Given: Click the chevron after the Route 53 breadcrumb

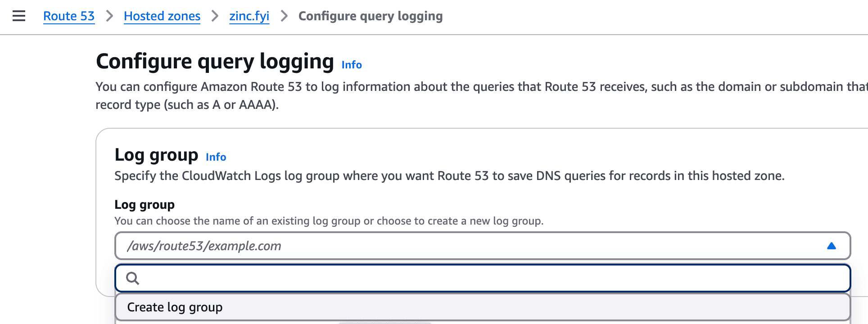Looking at the screenshot, I should pos(109,16).
